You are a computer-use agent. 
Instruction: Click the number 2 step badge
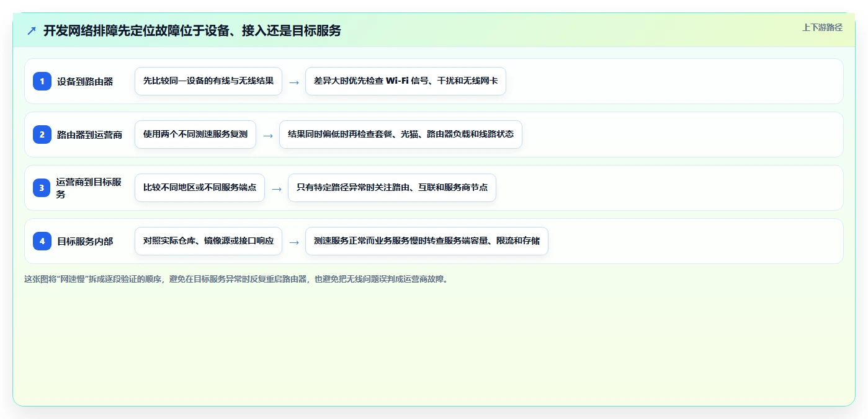click(42, 134)
